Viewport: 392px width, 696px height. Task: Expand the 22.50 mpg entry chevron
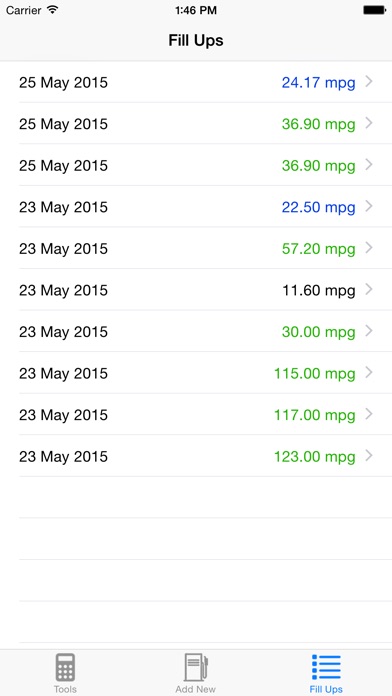click(x=368, y=206)
